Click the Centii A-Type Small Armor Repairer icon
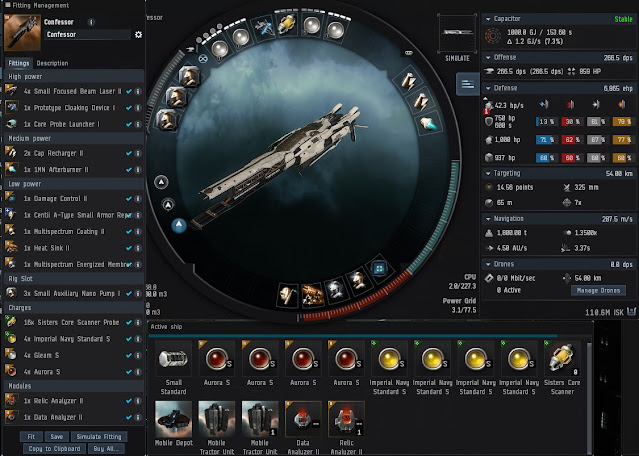The width and height of the screenshot is (639, 456). [11, 214]
